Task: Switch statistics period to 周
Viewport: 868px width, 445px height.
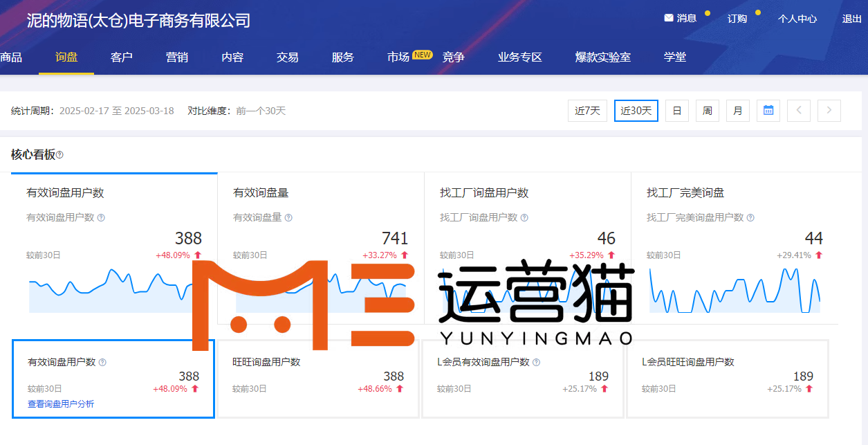Action: (707, 111)
